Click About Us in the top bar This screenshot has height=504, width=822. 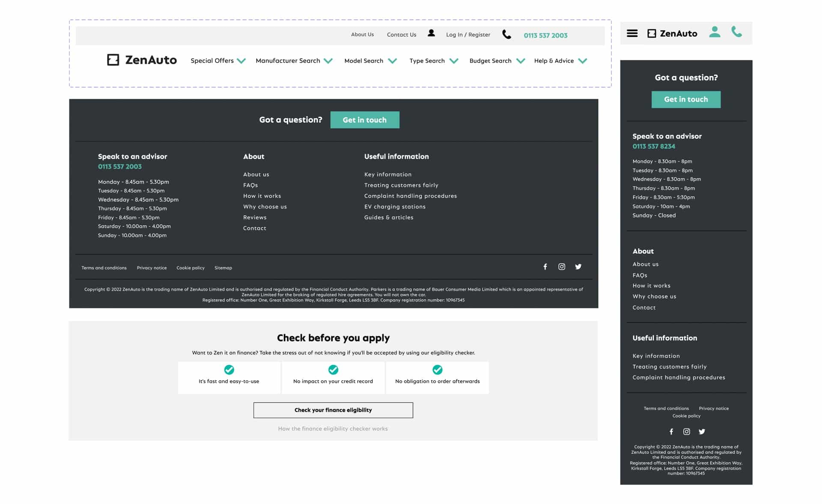[362, 34]
